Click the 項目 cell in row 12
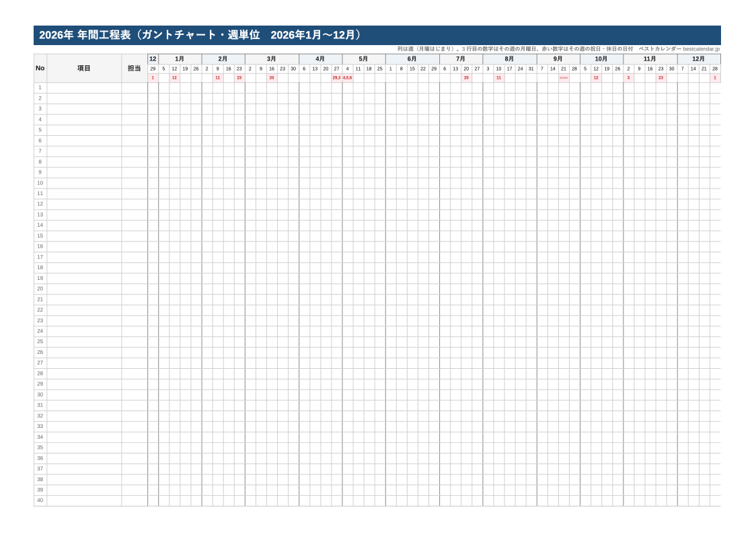 [84, 204]
